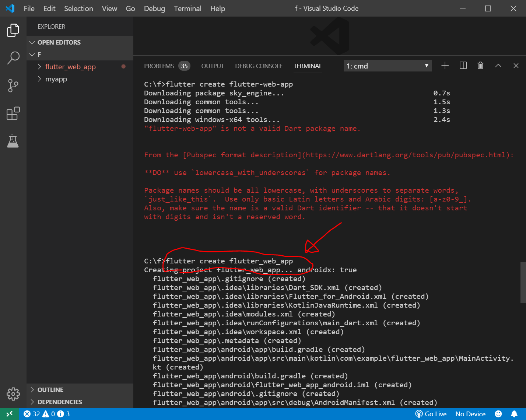The width and height of the screenshot is (526, 420).
Task: Collapse the OPEN EDITORS section
Action: [x=59, y=42]
